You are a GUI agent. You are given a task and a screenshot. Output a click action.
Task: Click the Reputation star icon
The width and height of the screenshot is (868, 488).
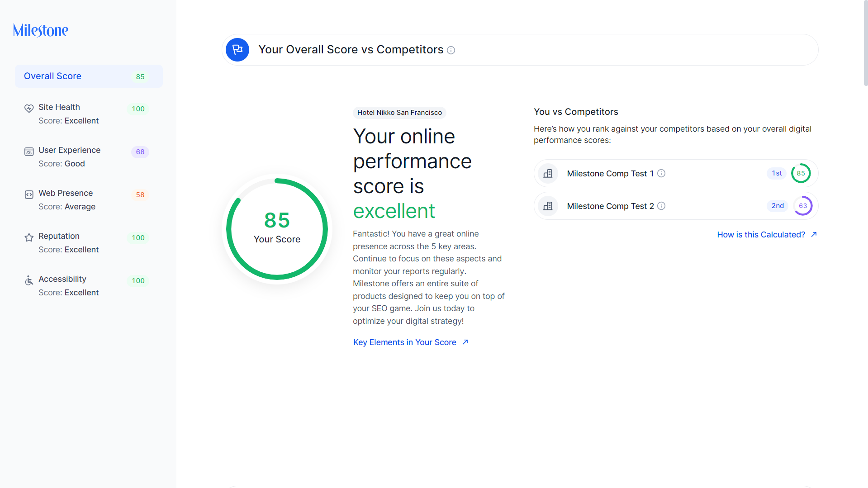(29, 237)
